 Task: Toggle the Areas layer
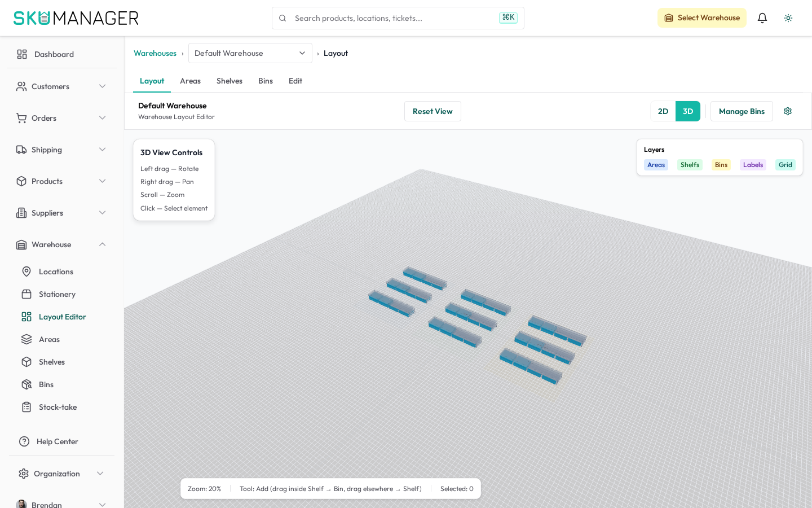pos(656,165)
